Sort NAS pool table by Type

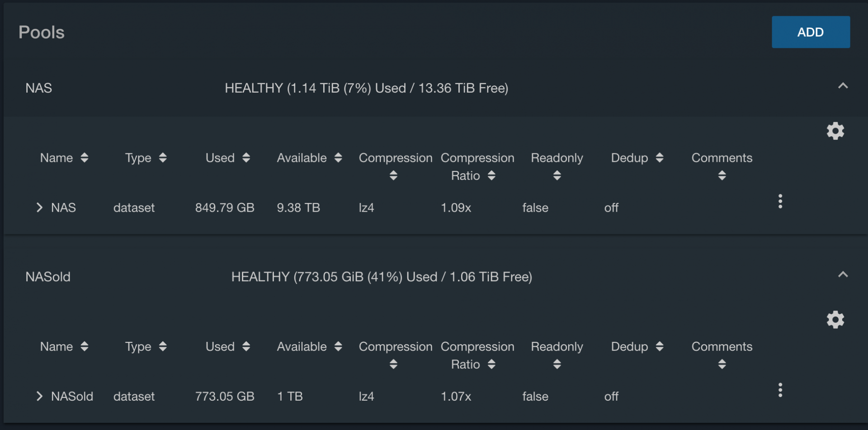(x=146, y=158)
